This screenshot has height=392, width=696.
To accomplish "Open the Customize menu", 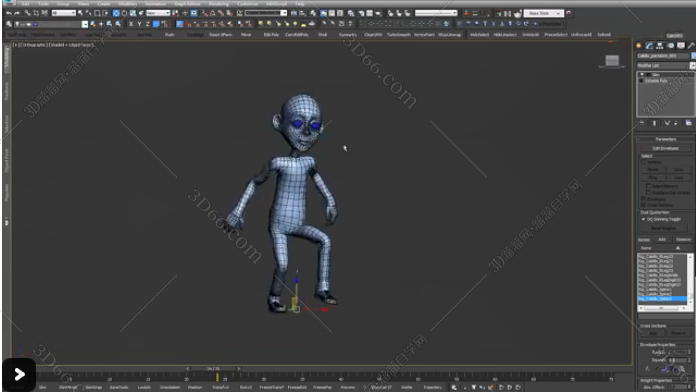I will pos(247,4).
